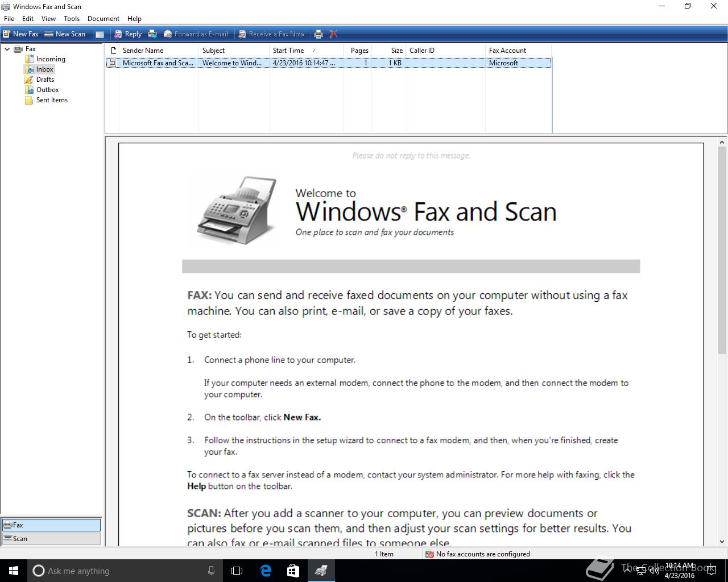This screenshot has width=728, height=582.
Task: Click the New Fax toolbar button
Action: tap(21, 34)
